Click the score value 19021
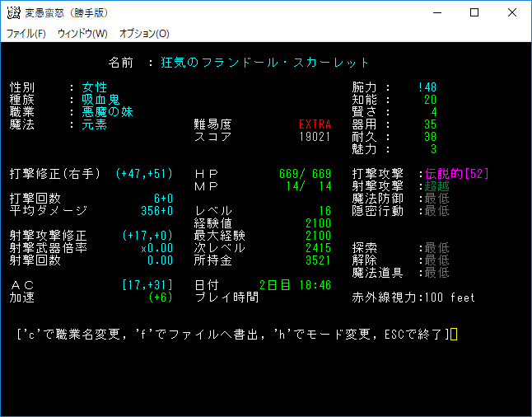532x417 pixels. coord(315,136)
